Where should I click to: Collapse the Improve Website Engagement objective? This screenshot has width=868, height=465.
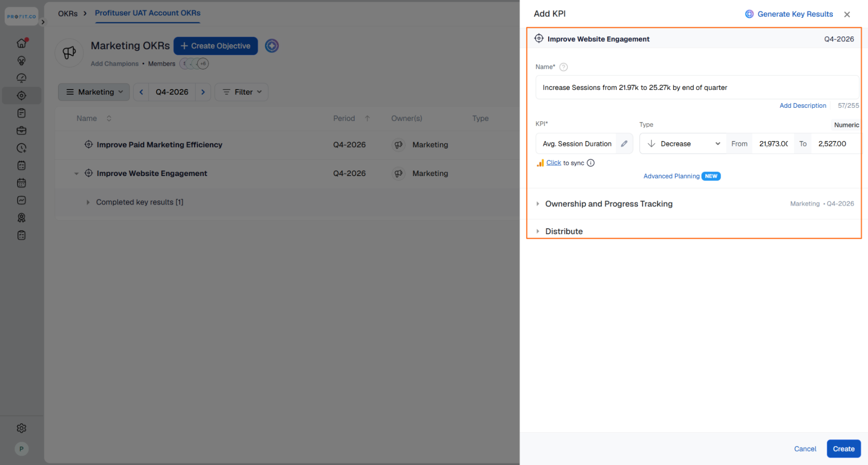click(x=76, y=173)
